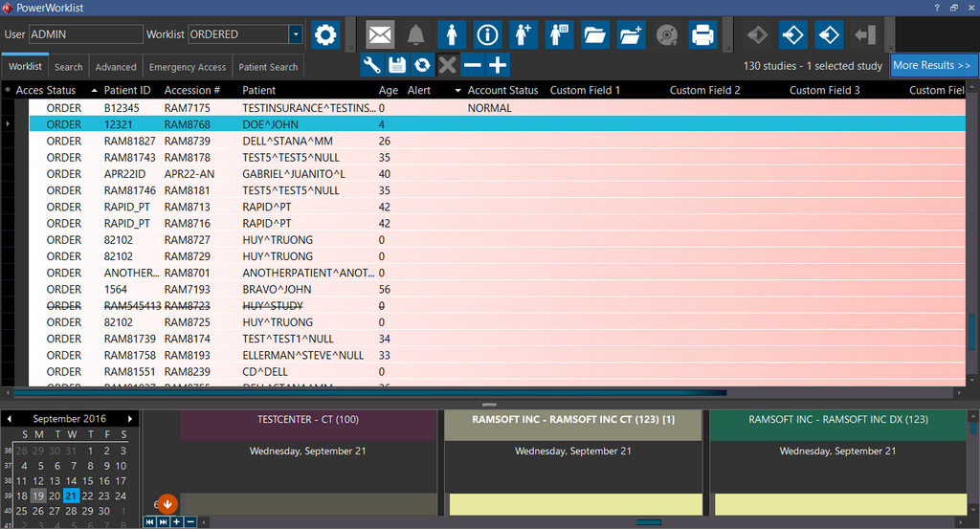Click the printer icon

tap(702, 35)
